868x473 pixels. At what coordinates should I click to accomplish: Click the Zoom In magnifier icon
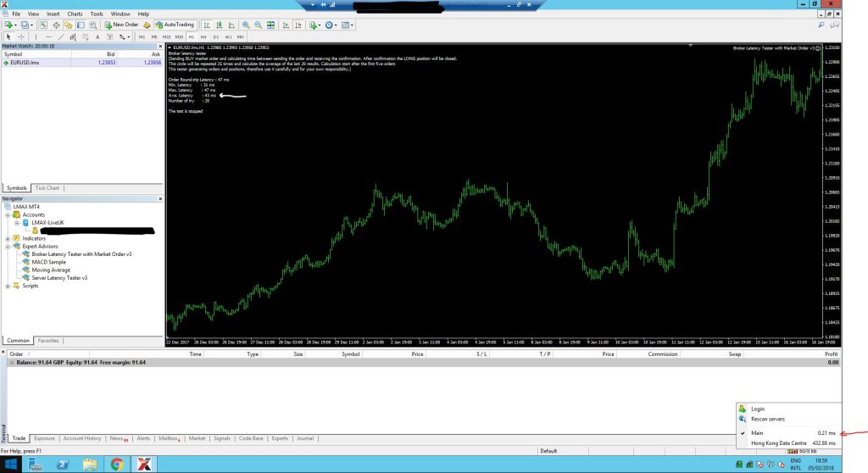[x=246, y=25]
